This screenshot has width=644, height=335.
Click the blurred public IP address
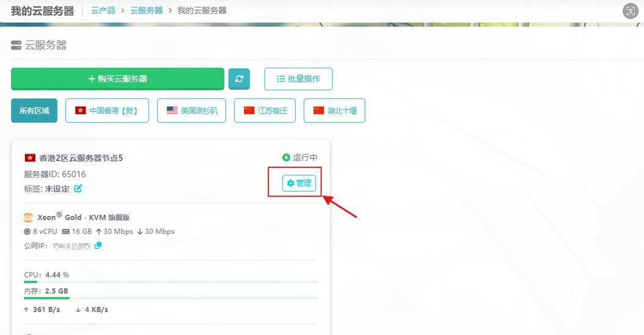click(71, 246)
